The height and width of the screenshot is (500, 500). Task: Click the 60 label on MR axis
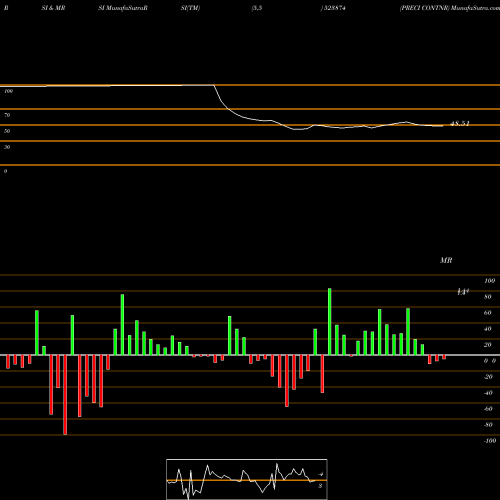coord(488,313)
